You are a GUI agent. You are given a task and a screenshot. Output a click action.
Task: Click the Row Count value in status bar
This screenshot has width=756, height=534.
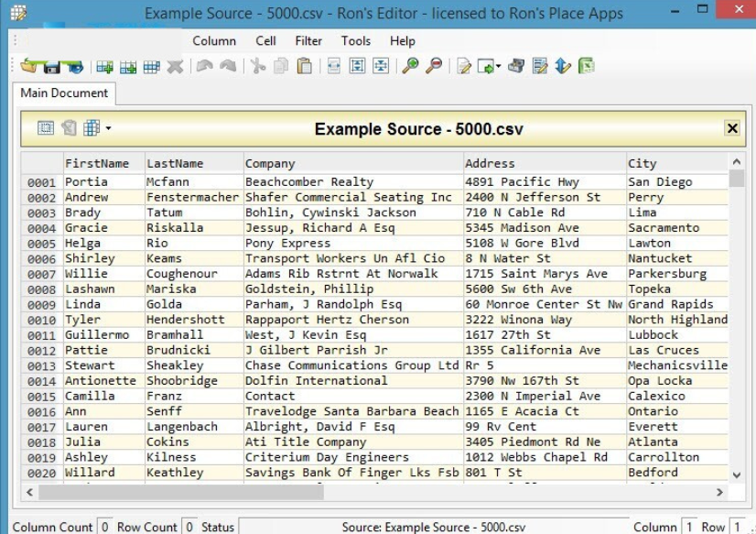[x=189, y=527]
